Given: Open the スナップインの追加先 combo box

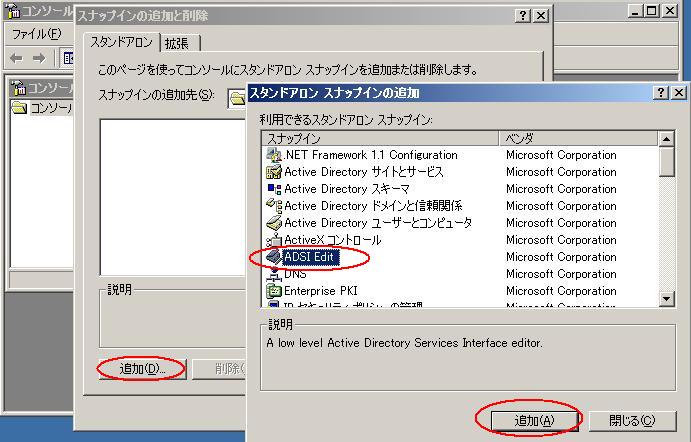Looking at the screenshot, I should pyautogui.click(x=237, y=98).
